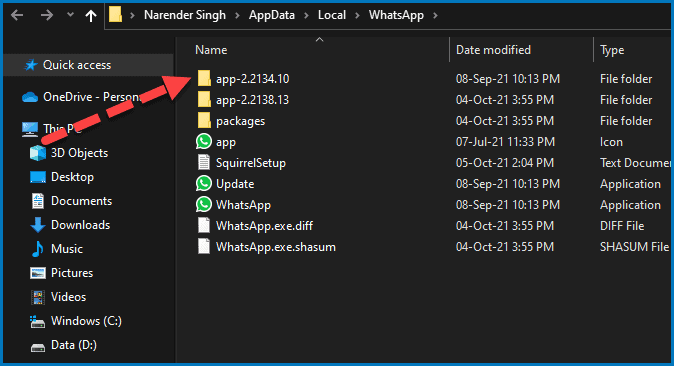Screen dimensions: 674x366
Task: Expand chevron after Narender Singh breadcrumb
Action: point(237,15)
